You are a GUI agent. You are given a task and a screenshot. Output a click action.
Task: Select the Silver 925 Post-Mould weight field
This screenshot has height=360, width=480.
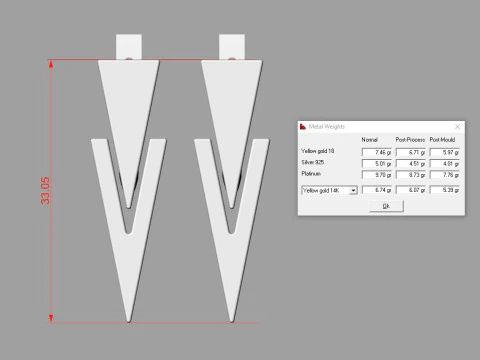point(445,164)
